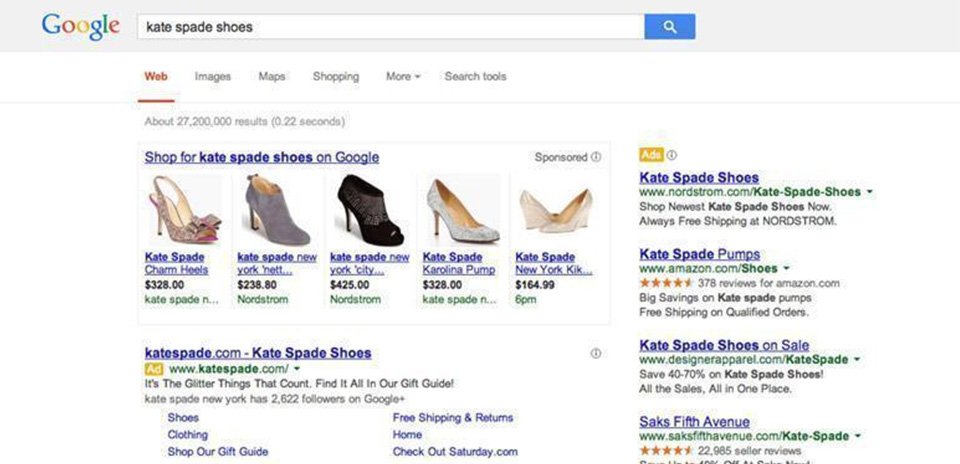Viewport: 960px width, 464px height.
Task: Click the $164.99 price
Action: pyautogui.click(x=535, y=285)
